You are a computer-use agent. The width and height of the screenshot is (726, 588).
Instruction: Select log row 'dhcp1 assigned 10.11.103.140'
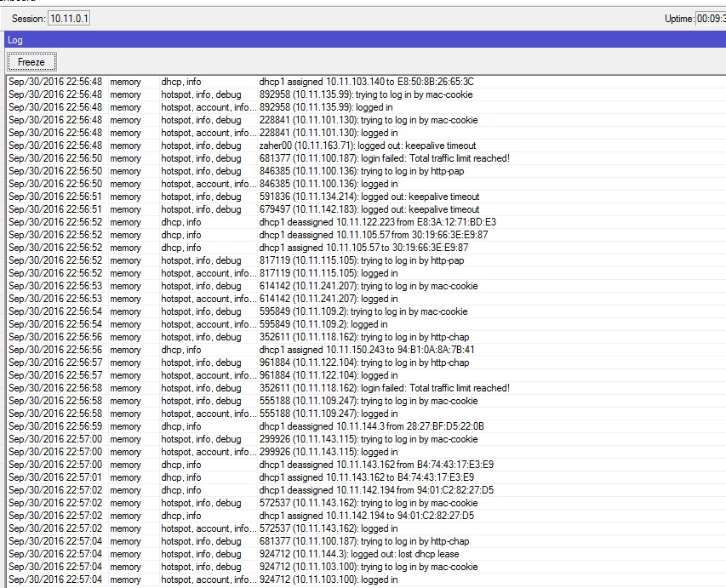pyautogui.click(x=366, y=82)
